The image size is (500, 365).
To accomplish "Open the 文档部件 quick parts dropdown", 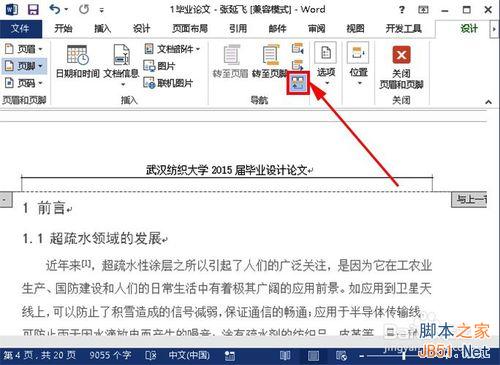I will [x=172, y=49].
